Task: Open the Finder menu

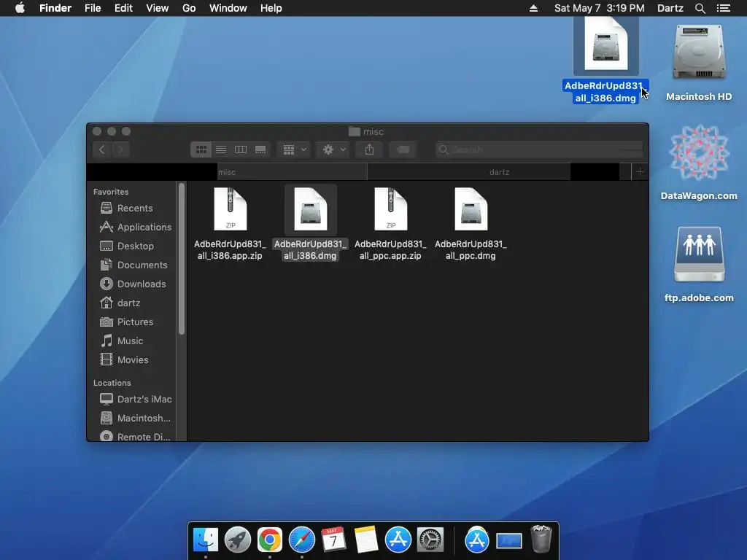Action: point(55,8)
